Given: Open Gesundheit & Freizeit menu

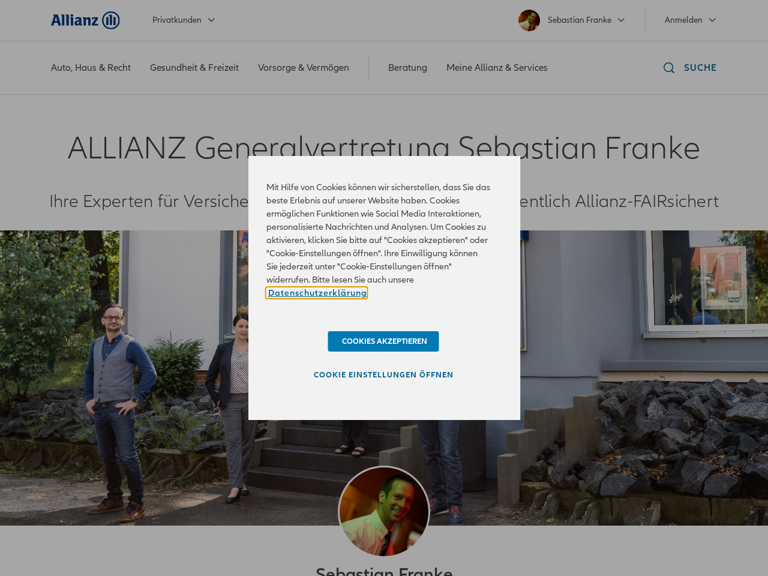Looking at the screenshot, I should [194, 68].
